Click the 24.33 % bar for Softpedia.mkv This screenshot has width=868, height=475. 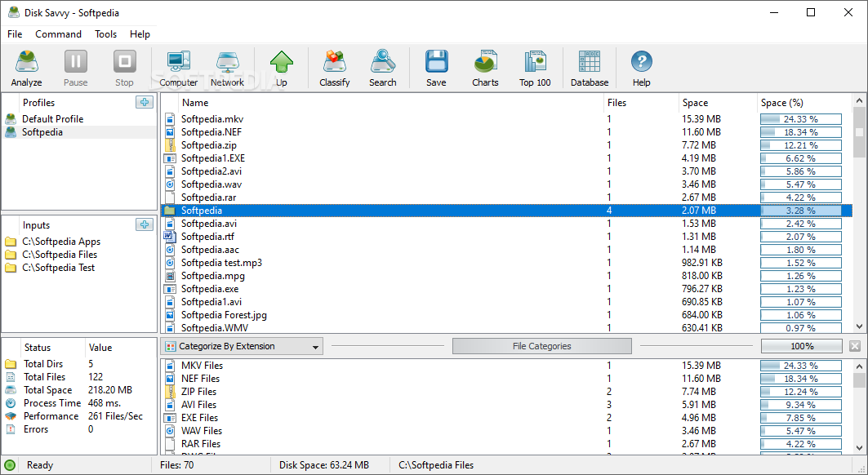pos(800,119)
